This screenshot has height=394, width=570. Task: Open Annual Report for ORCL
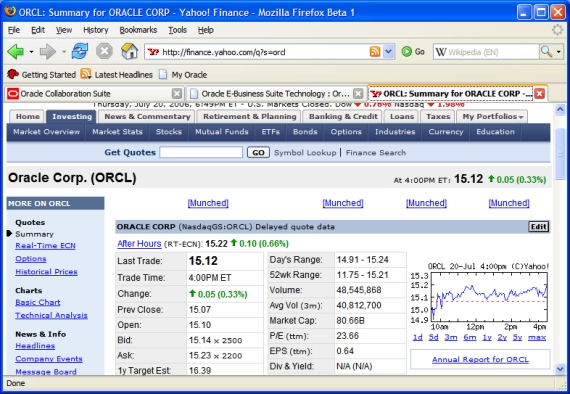[480, 360]
